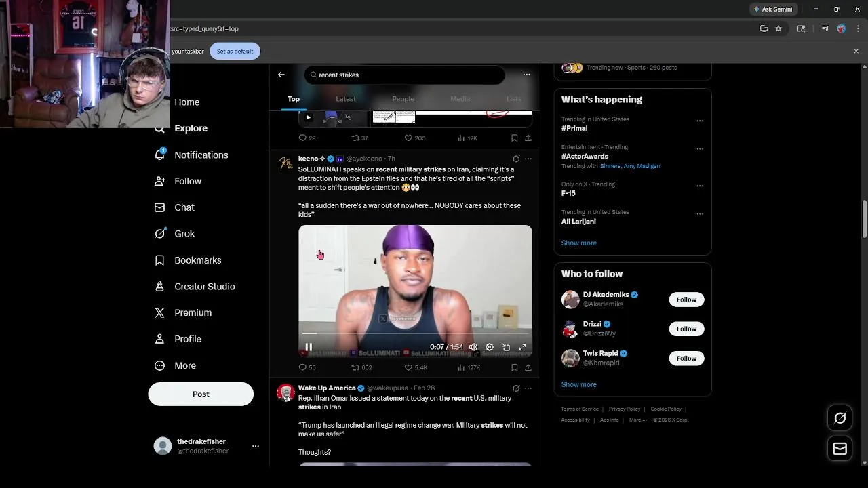This screenshot has height=488, width=868.
Task: Click Ask Gemini in browser title bar
Action: tap(772, 9)
